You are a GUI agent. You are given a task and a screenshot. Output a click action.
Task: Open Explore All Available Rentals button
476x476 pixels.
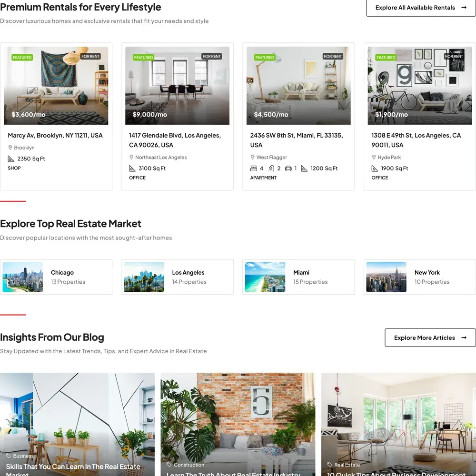click(421, 8)
